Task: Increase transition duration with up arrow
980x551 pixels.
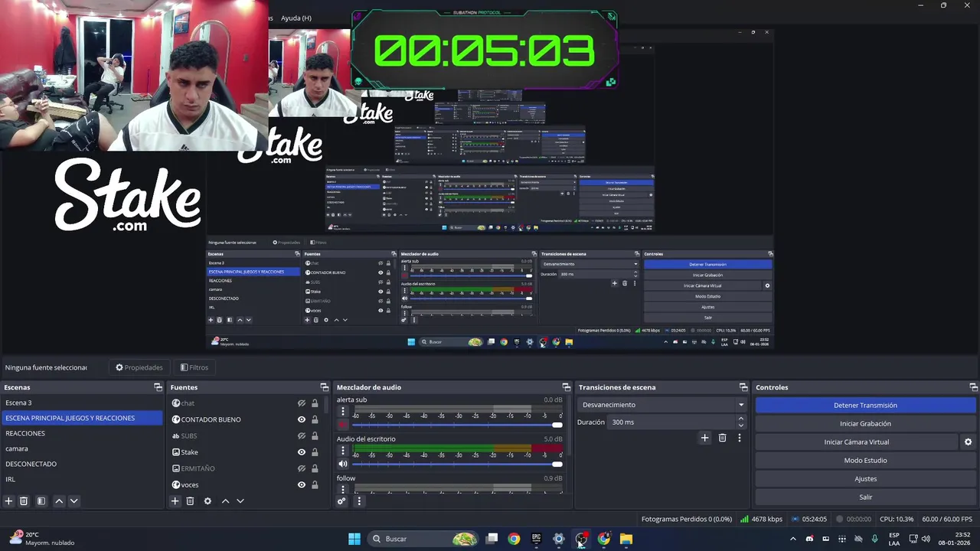Action: click(x=740, y=419)
